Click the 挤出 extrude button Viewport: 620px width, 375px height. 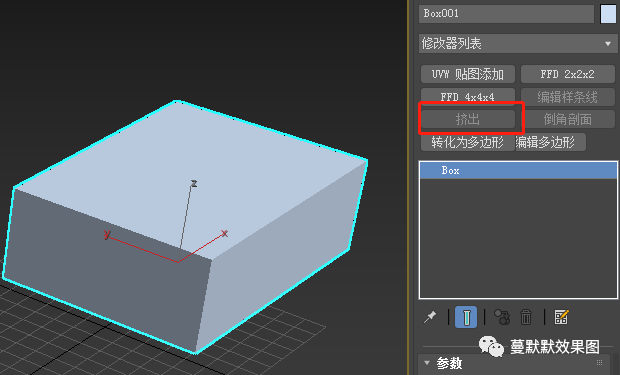click(468, 119)
